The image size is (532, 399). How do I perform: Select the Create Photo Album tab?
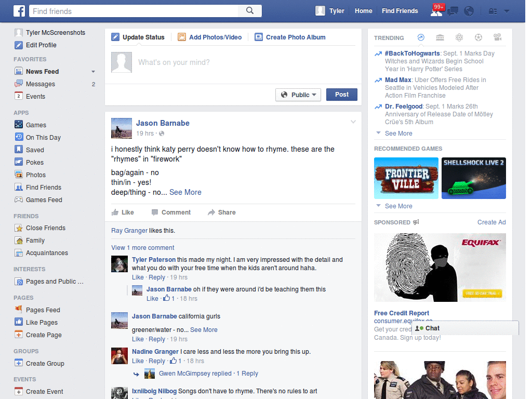coord(290,37)
